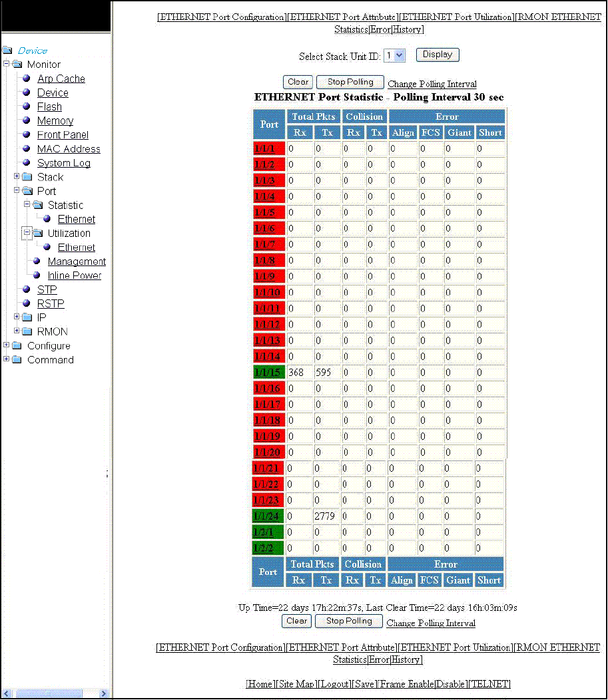Open ETHERNET Port Configuration top link
Screen dimensions: 608x700
pyautogui.click(x=222, y=17)
